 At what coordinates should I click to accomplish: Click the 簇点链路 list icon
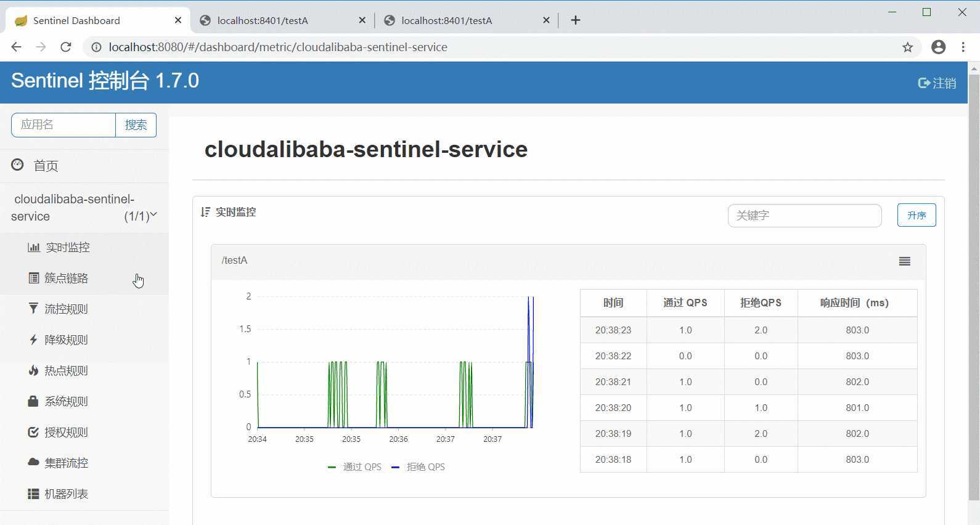coord(34,278)
